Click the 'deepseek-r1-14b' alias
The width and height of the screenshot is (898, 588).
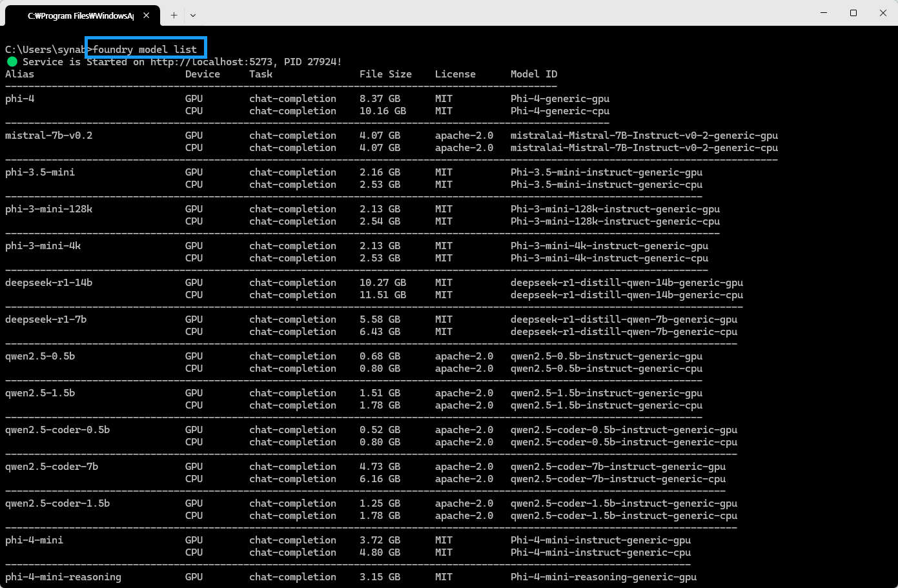[49, 283]
